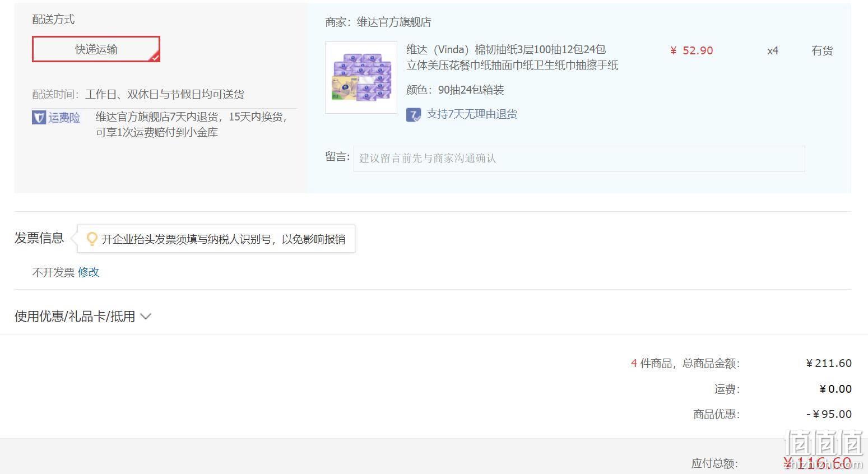The height and width of the screenshot is (474, 868).
Task: Click the 7-day no-reason return badge icon
Action: click(414, 115)
